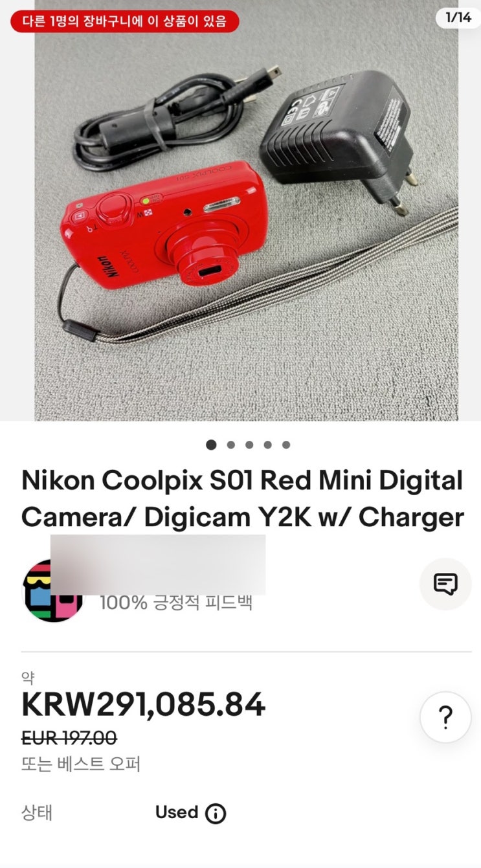Viewport: 481px width, 868px height.
Task: Tap the 1/14 image counter badge
Action: coord(458,17)
